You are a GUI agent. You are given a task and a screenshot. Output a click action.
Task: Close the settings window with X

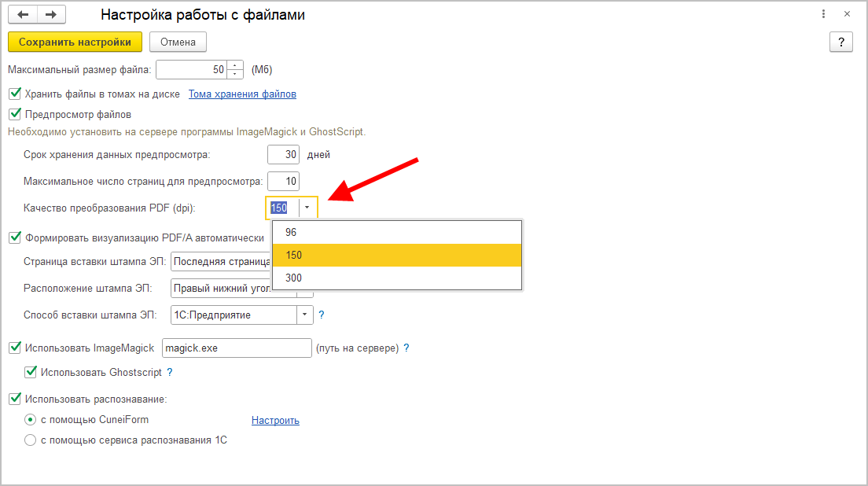point(847,14)
